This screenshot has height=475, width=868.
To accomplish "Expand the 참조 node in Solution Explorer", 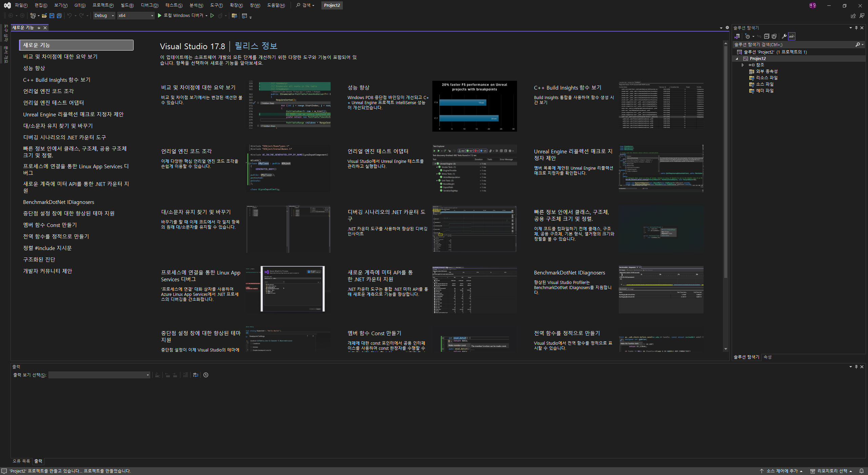I will pyautogui.click(x=743, y=65).
